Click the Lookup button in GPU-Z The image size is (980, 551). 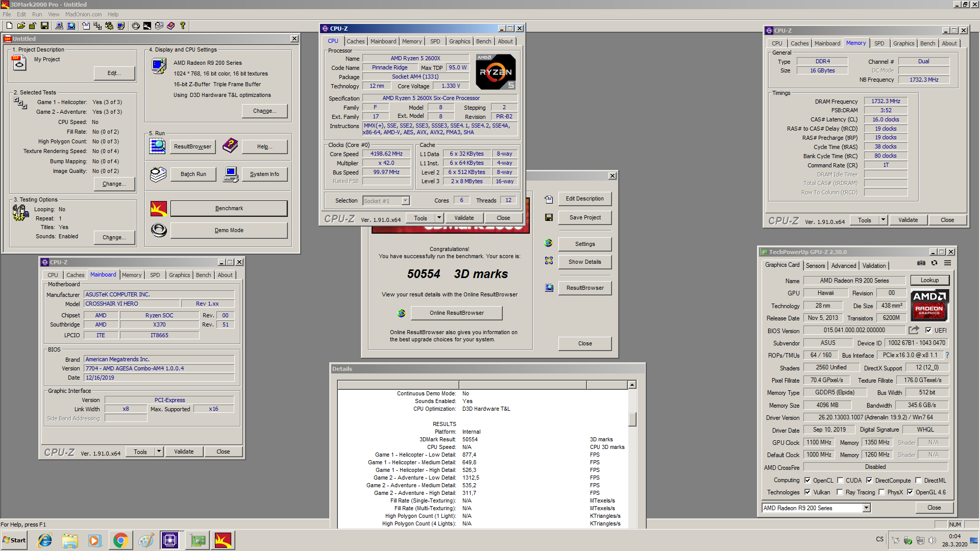929,280
